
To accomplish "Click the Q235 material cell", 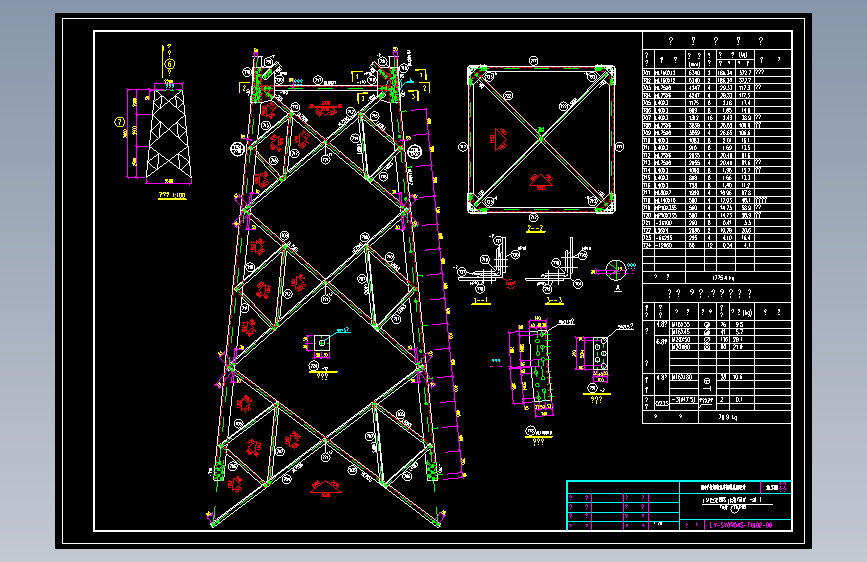I will (662, 402).
